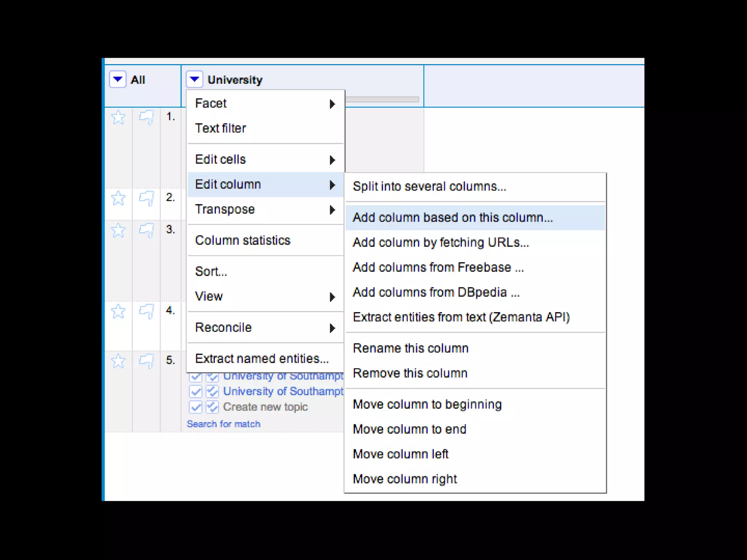Image resolution: width=747 pixels, height=560 pixels.
Task: Click the Search for match link
Action: [224, 424]
